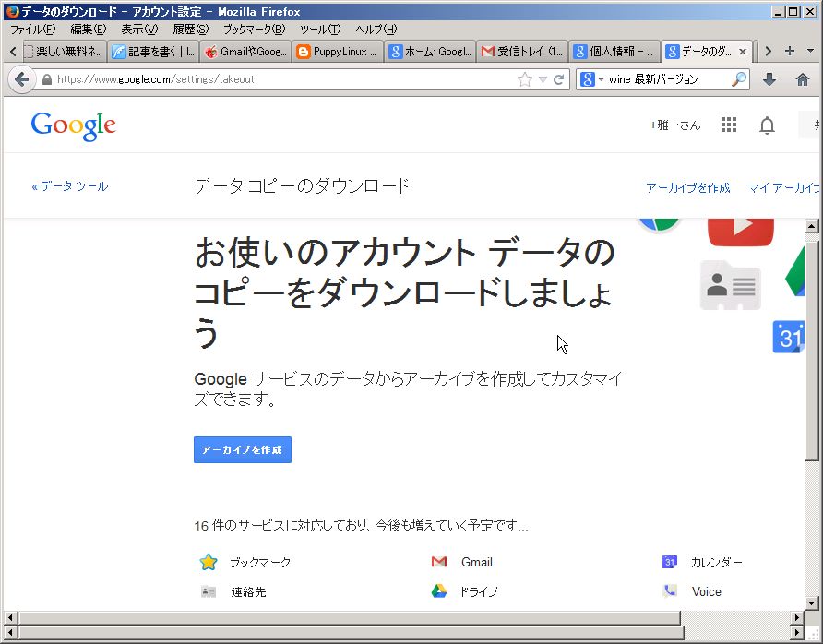Click the Bookmarks star service icon
Image resolution: width=823 pixels, height=644 pixels.
pos(209,562)
